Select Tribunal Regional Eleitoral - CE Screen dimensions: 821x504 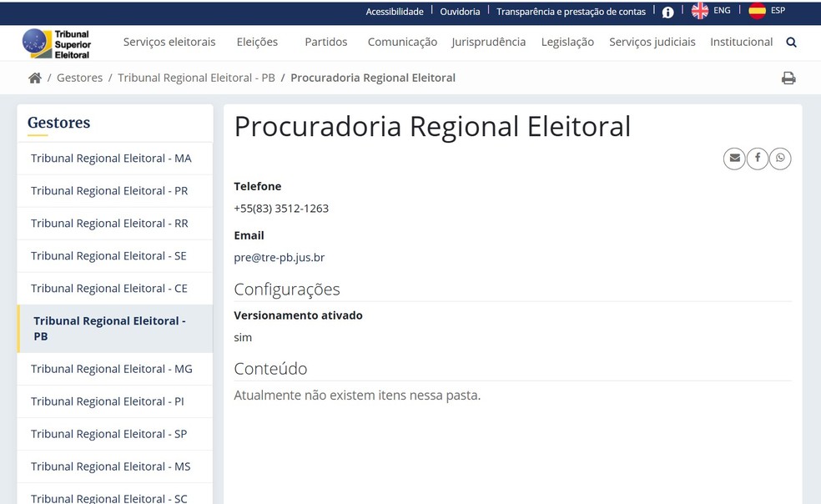click(115, 288)
